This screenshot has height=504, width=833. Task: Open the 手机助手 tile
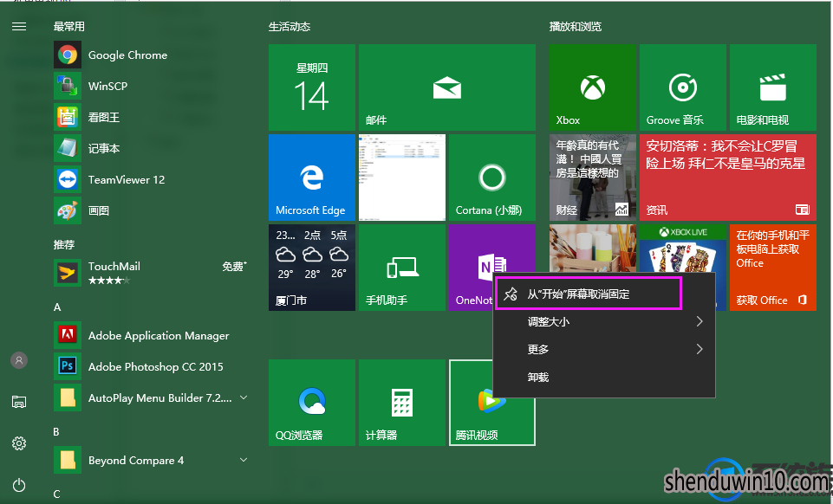pos(402,268)
